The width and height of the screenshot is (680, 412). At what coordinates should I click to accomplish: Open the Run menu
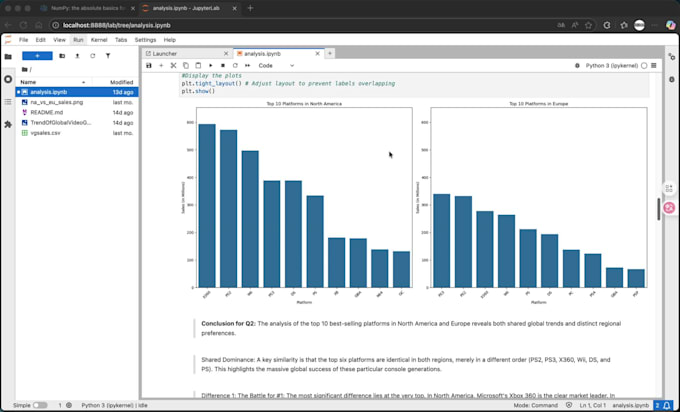point(78,39)
